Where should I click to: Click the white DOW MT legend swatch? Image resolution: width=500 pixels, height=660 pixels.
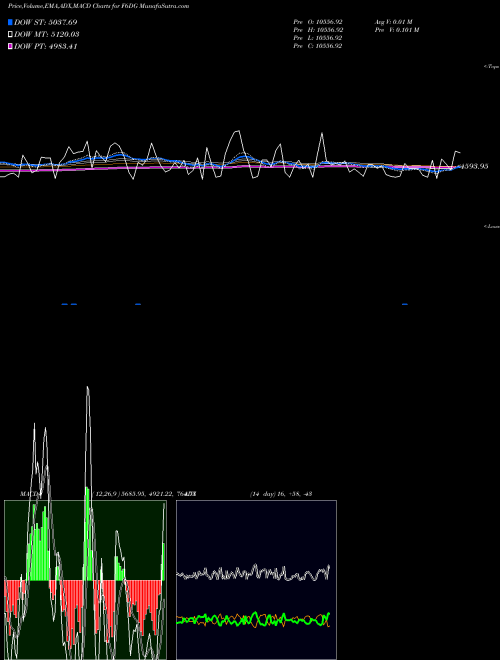coord(10,35)
